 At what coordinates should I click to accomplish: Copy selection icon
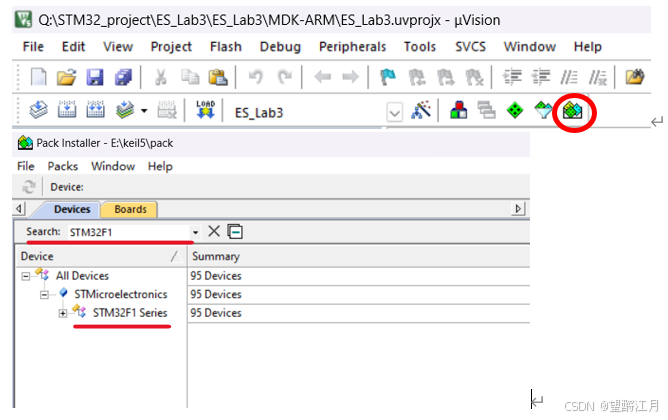190,77
